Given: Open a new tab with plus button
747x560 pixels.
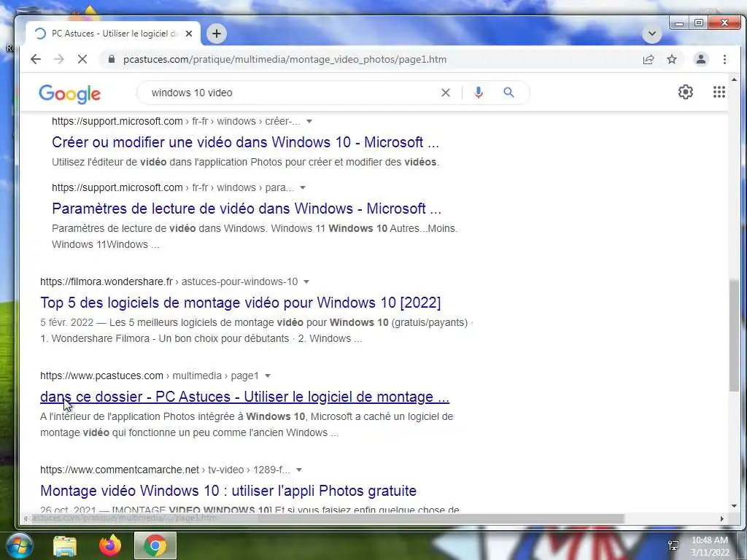Looking at the screenshot, I should [x=216, y=34].
